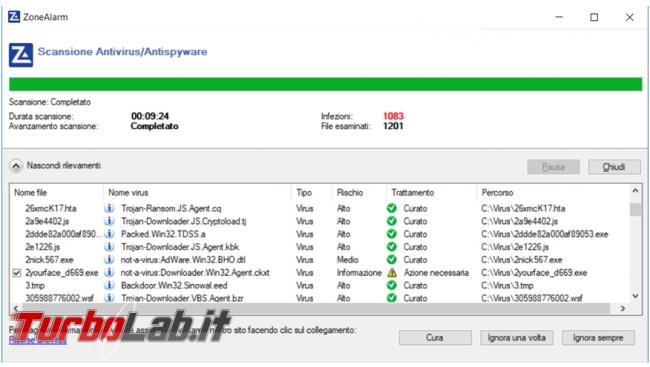Collapse the Nascondi rilevamenti section
650x367 pixels.
click(16, 166)
